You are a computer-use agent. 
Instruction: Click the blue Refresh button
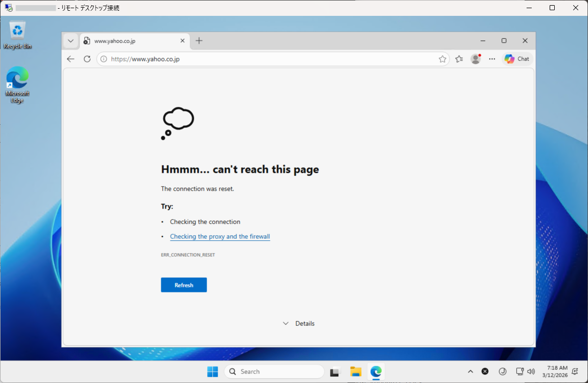[x=184, y=285]
